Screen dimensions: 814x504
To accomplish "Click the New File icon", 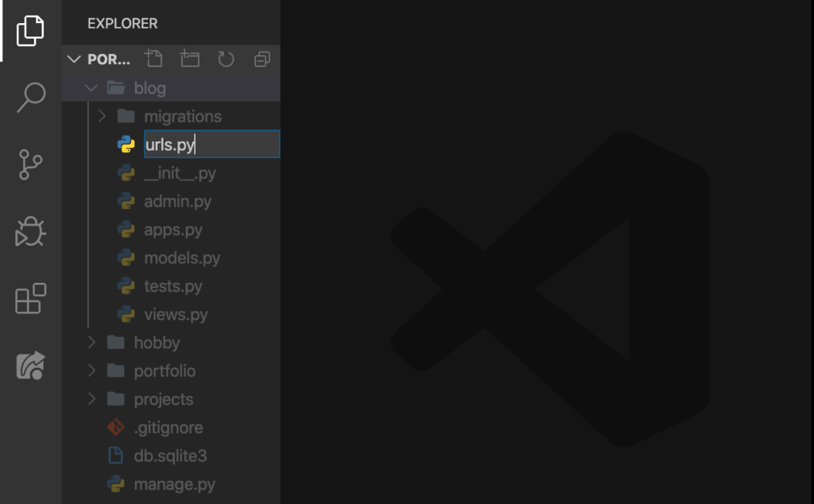I will (153, 59).
